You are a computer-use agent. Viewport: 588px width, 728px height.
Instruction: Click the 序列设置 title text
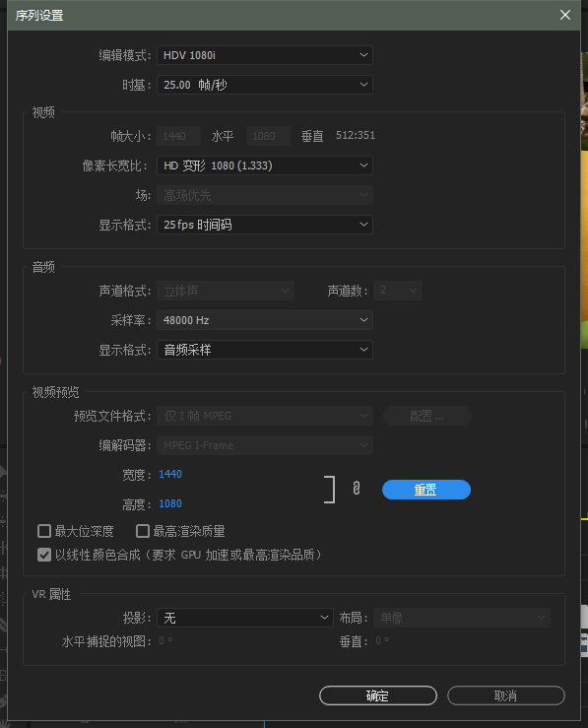pos(39,16)
